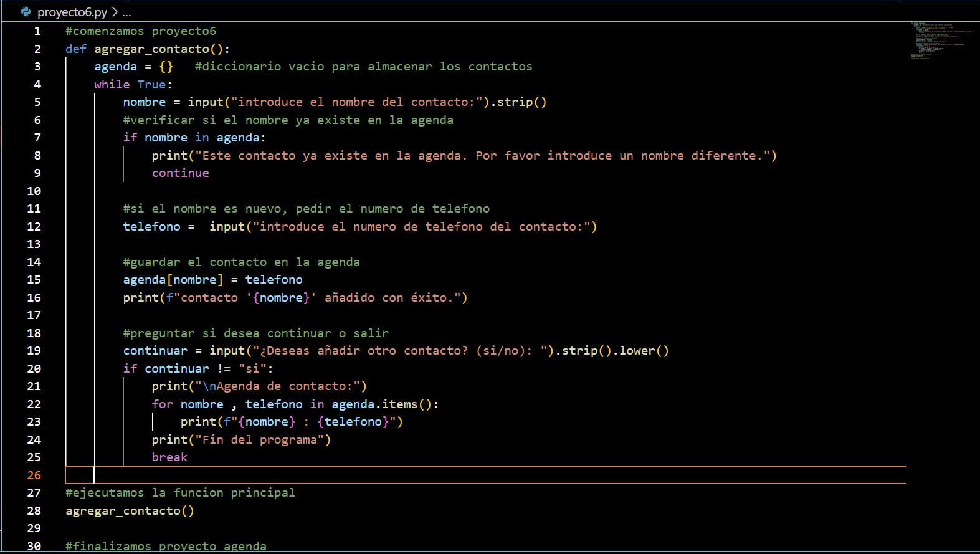
Task: Click the 'continue' keyword on line 9
Action: click(181, 173)
